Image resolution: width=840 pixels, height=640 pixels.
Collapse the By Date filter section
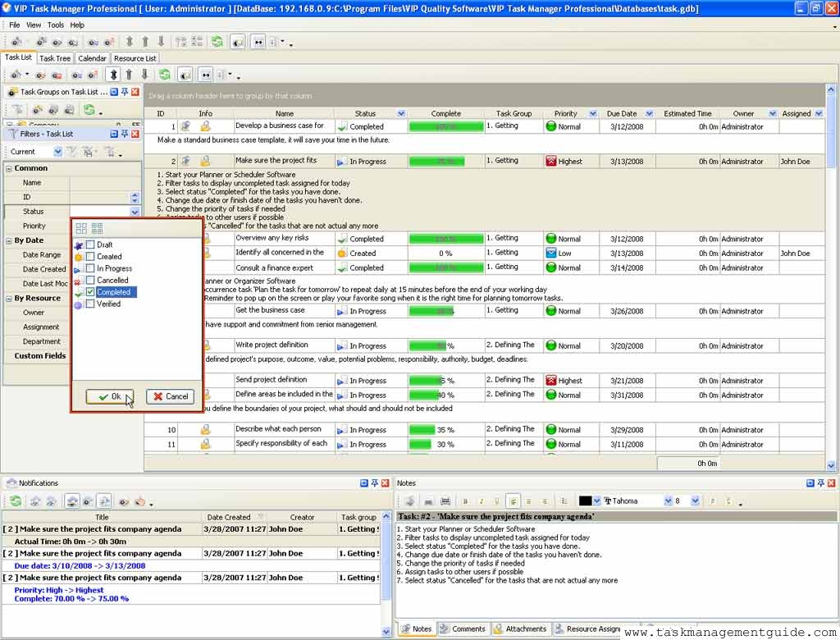pyautogui.click(x=8, y=240)
